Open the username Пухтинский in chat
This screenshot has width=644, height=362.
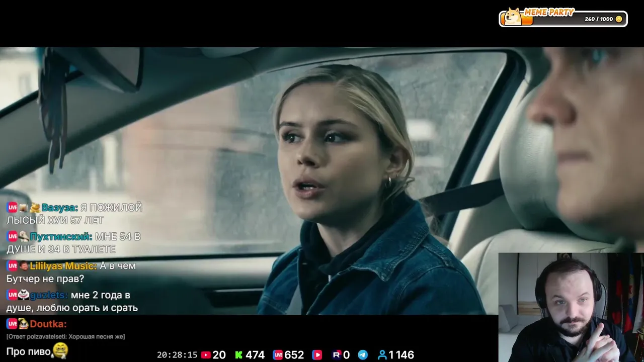pyautogui.click(x=61, y=236)
